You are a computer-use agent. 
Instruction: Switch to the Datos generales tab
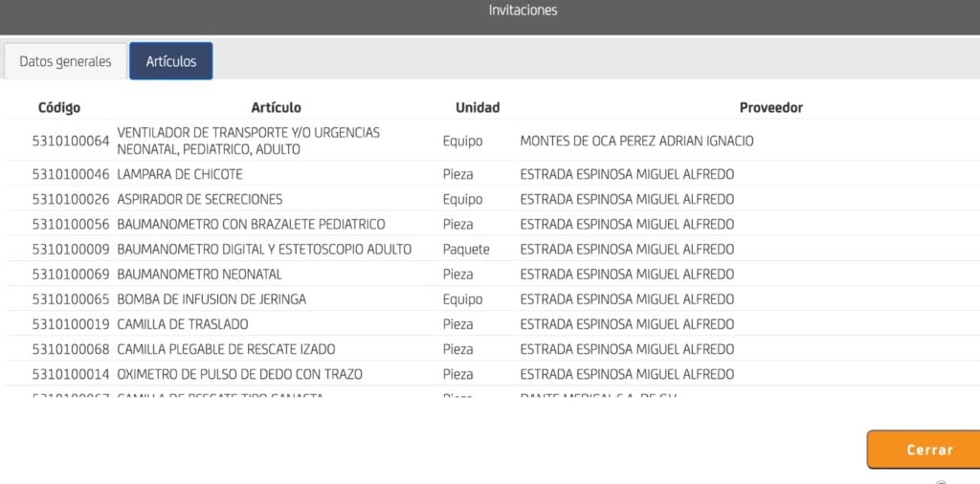pos(65,61)
